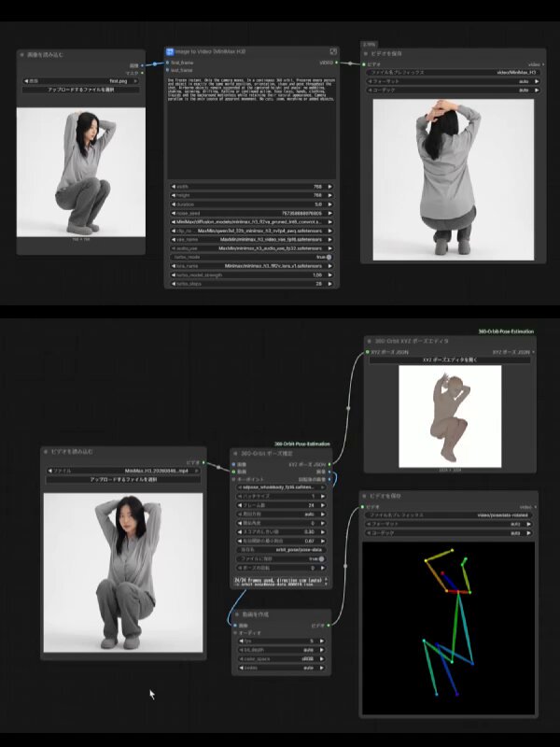Open the color_space dropdown in 動画を作成
560x747 pixels.
pos(281,659)
